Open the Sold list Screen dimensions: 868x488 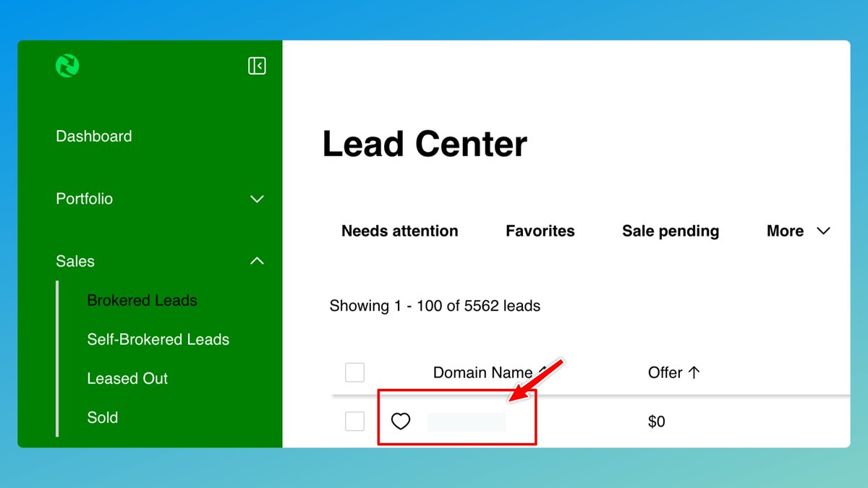pyautogui.click(x=103, y=417)
